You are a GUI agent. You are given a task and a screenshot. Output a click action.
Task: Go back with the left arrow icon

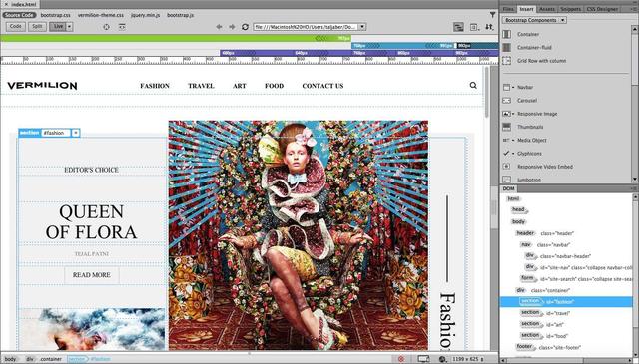(x=219, y=27)
